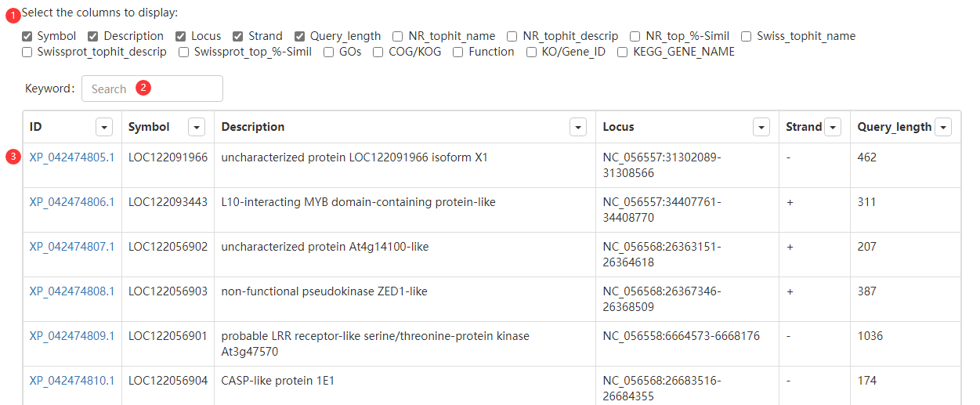
Task: Focus the Keyword search field
Action: (x=152, y=89)
